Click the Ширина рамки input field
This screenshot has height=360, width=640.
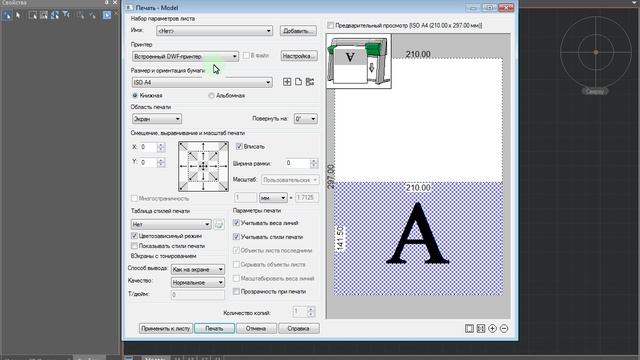point(298,163)
